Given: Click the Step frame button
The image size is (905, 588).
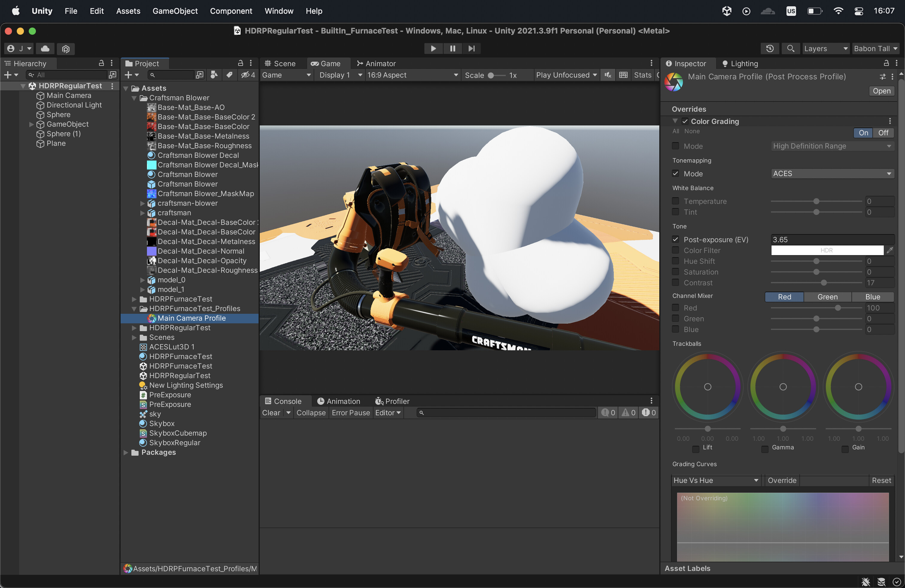Looking at the screenshot, I should 472,48.
